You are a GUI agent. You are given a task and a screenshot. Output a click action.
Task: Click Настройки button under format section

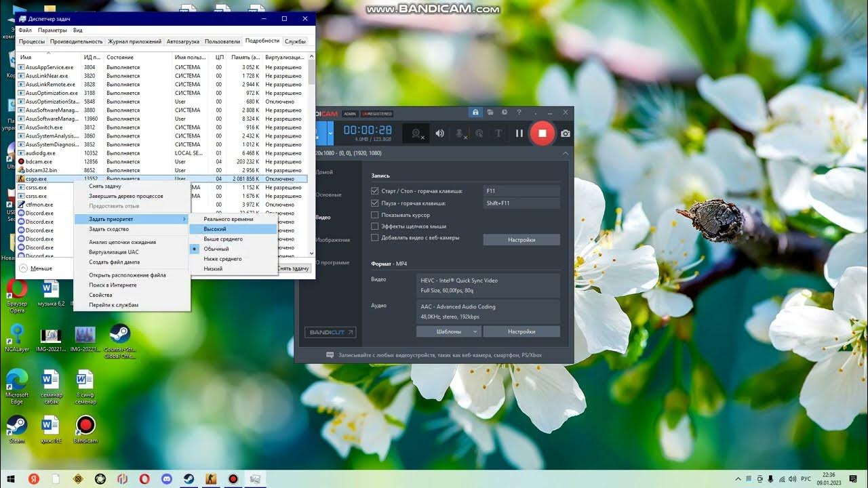(521, 331)
